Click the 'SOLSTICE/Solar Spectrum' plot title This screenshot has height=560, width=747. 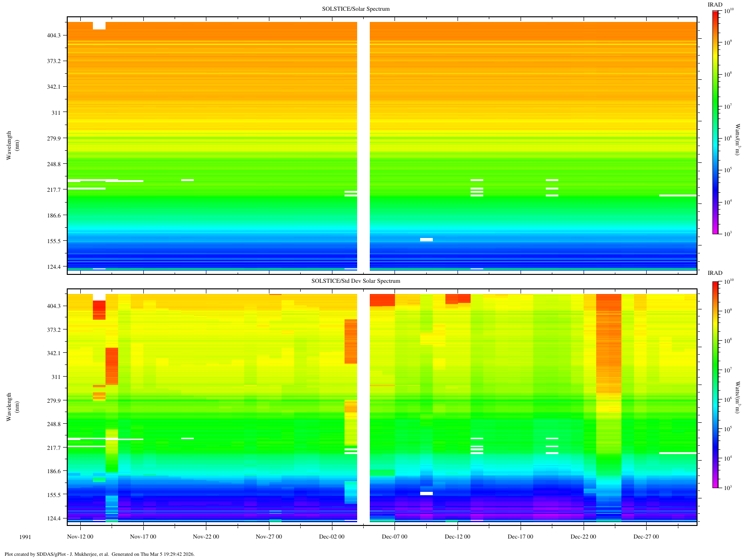tap(356, 9)
